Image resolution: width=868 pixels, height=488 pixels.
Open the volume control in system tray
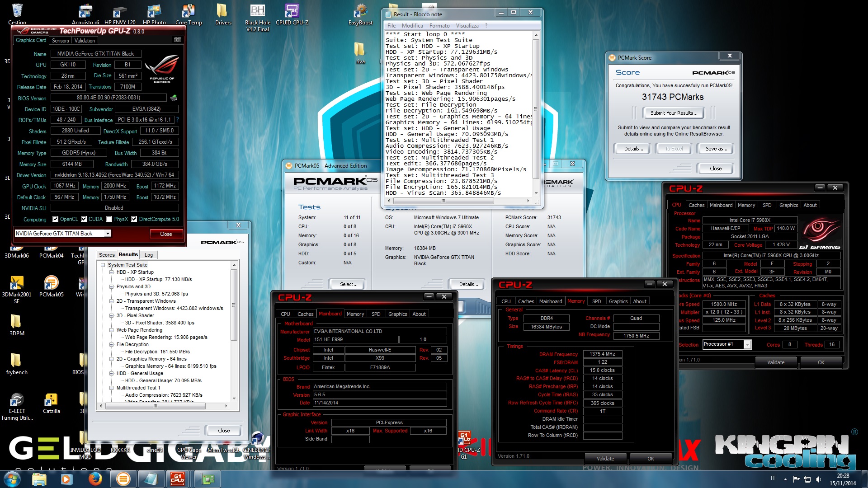[818, 479]
